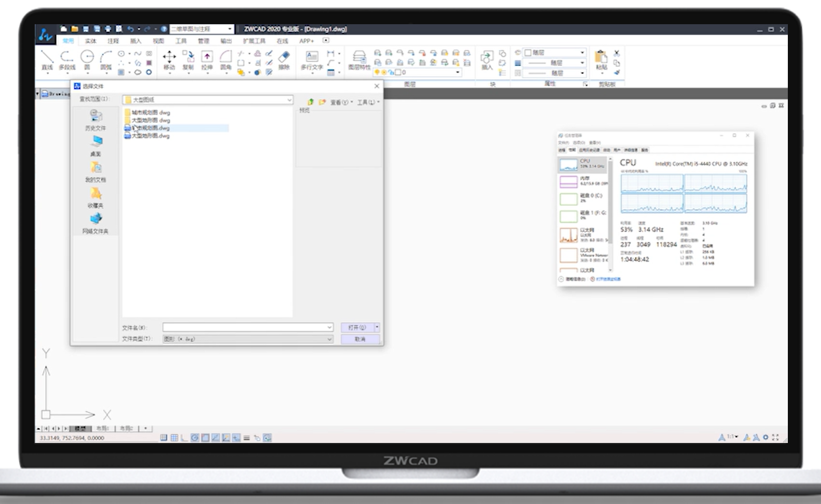Go to Desktop (桌面) in dialog sidebar
The image size is (821, 504).
click(x=96, y=145)
